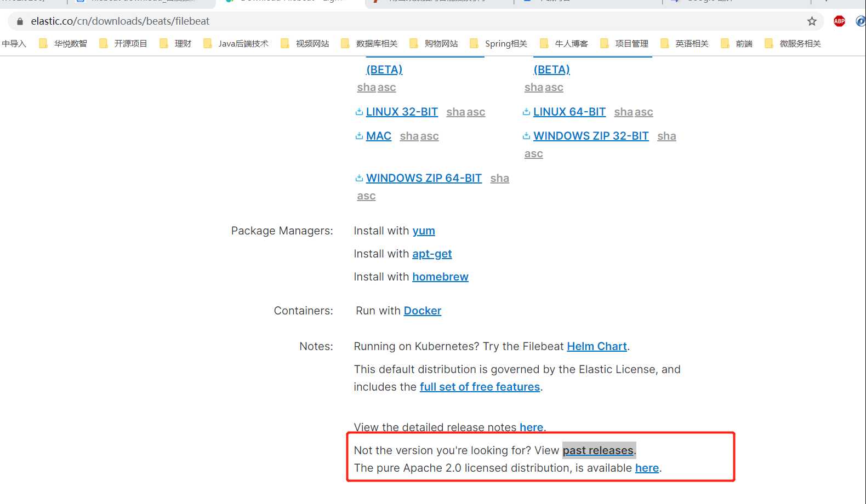Click download icon beside WINDOWS ZIP 32-BIT
866x504 pixels.
(x=527, y=136)
